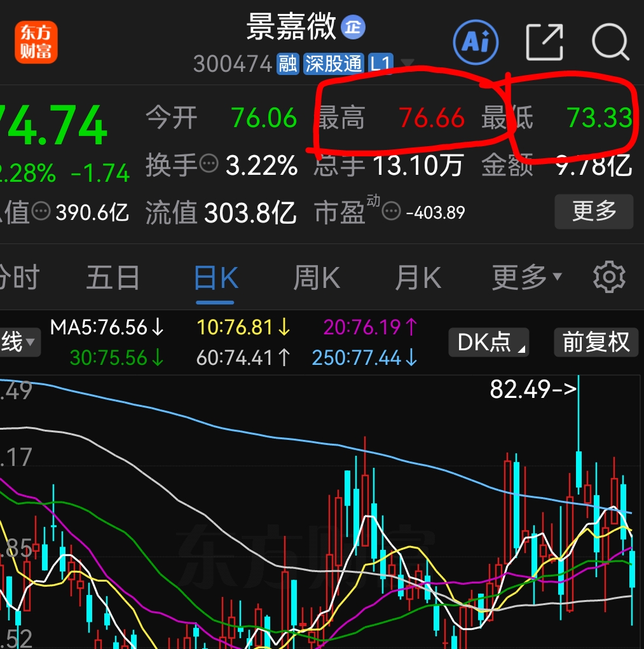
Task: Open info bubble next to 市盈动
Action: pyautogui.click(x=391, y=212)
